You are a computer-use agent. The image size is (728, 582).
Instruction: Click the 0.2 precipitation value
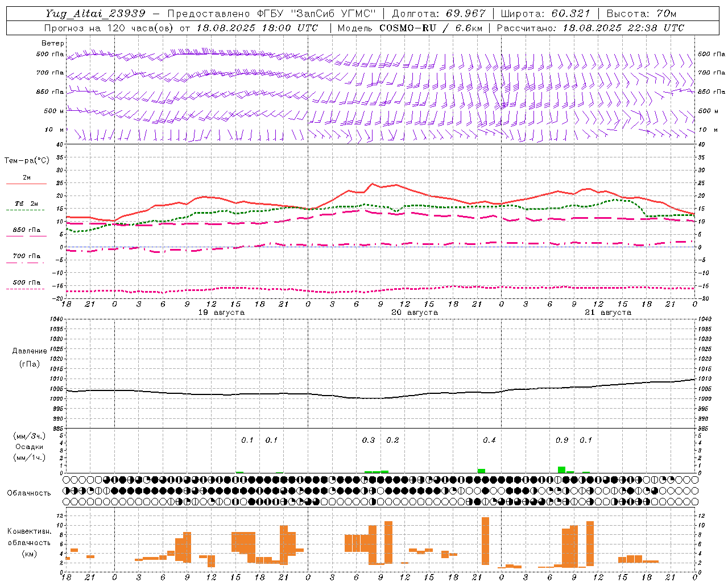tap(392, 440)
